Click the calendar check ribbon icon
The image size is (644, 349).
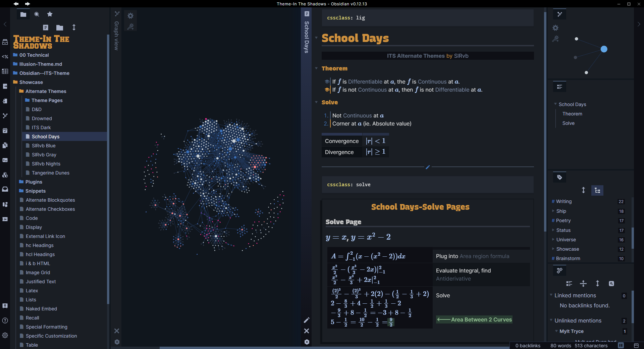(x=5, y=131)
